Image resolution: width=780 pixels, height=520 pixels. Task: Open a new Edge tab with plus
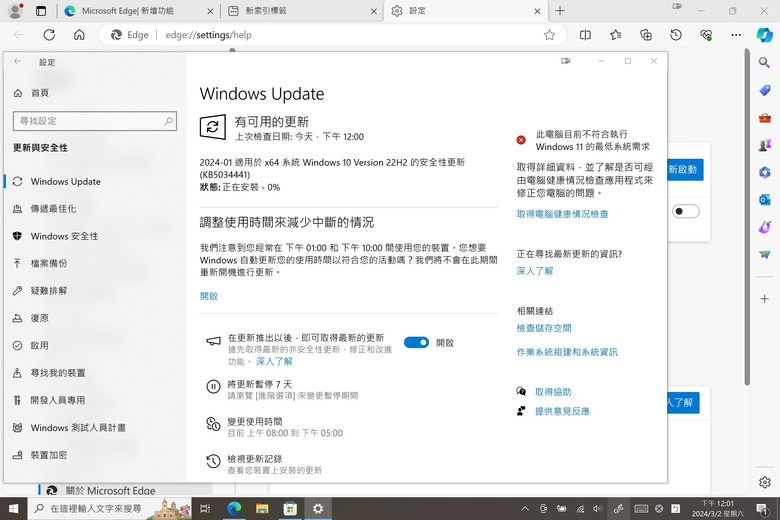point(560,11)
